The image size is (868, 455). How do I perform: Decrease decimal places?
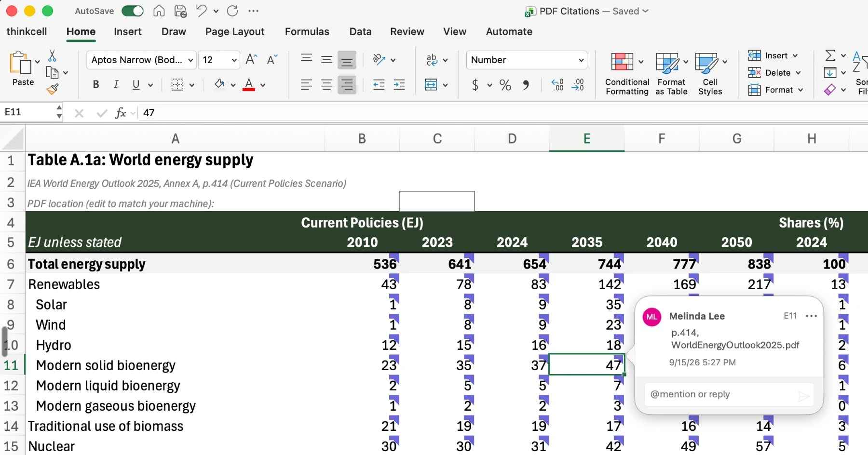point(578,85)
